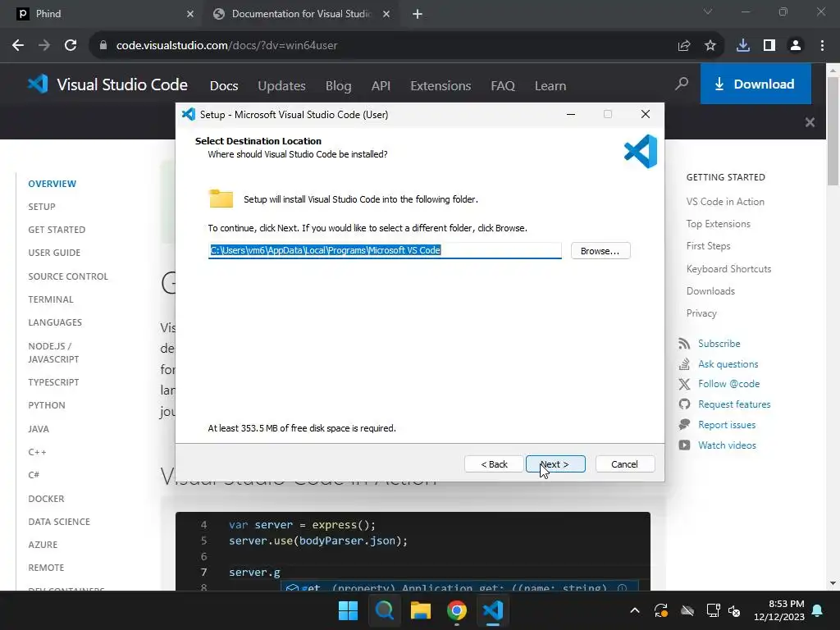Open the Windows Start menu
Screen dimensions: 840x630
[348, 610]
